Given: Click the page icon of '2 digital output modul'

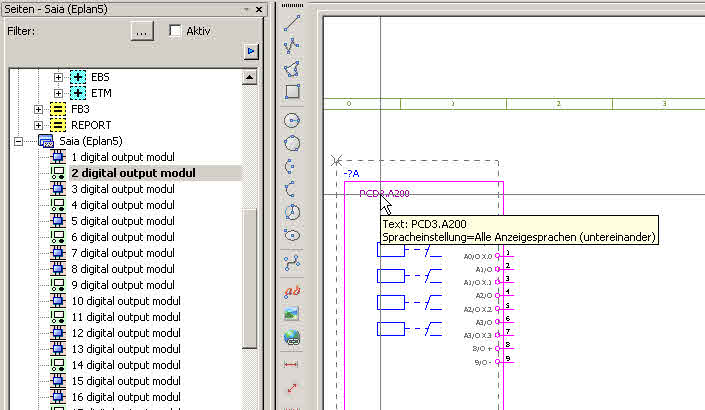Looking at the screenshot, I should pyautogui.click(x=58, y=173).
